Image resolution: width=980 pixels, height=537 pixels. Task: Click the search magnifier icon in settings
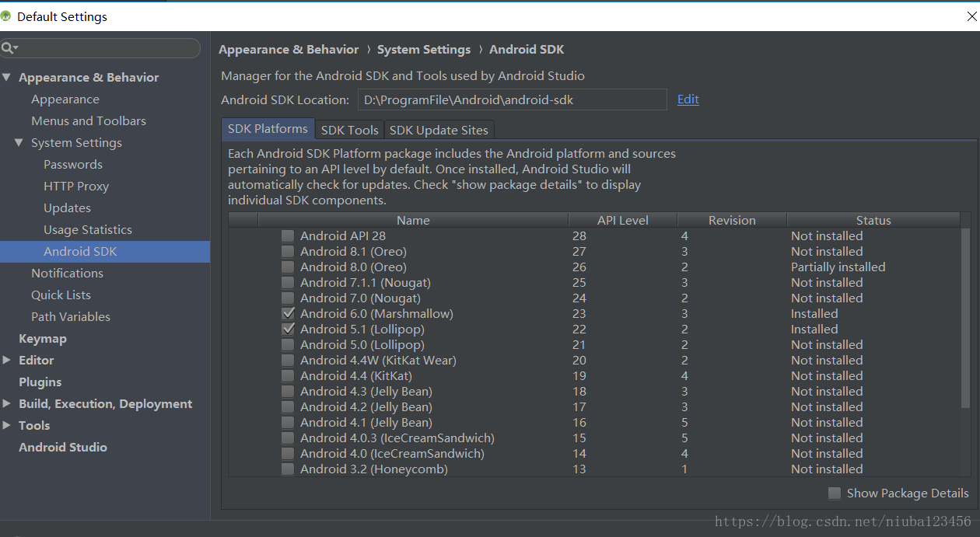coord(9,48)
